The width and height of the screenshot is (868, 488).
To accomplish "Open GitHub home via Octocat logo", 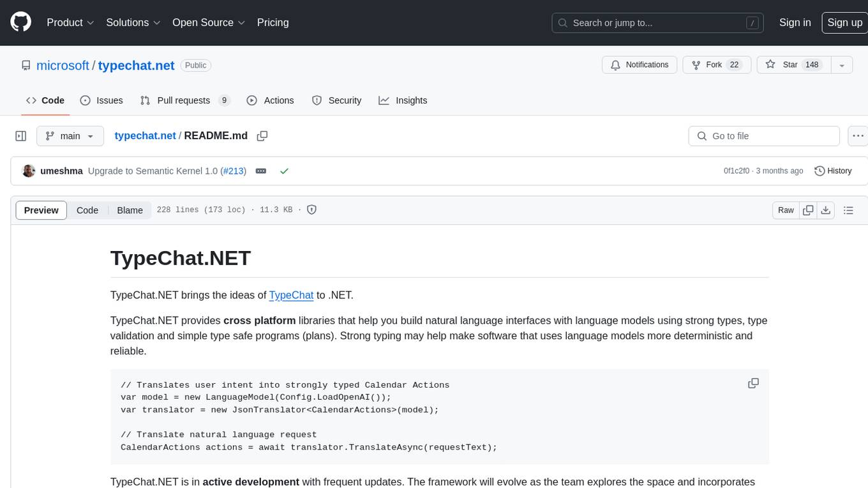I will click(x=20, y=22).
